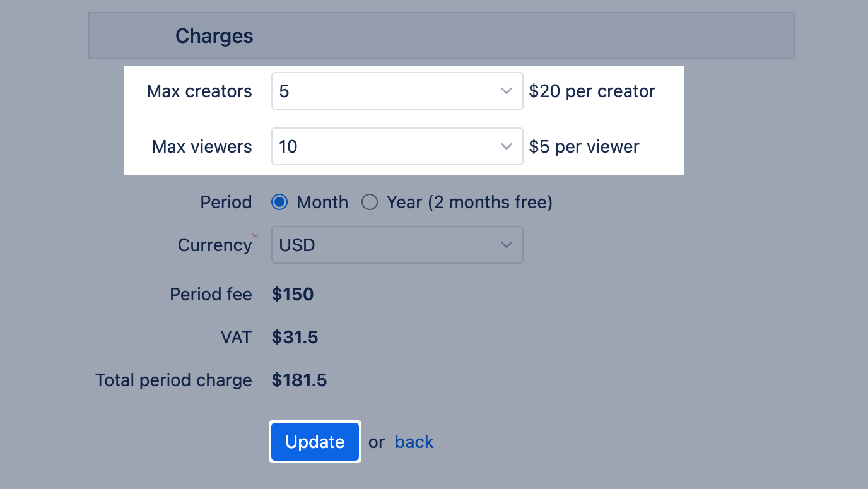Click the "Year (2 months free)" label text

coord(469,202)
